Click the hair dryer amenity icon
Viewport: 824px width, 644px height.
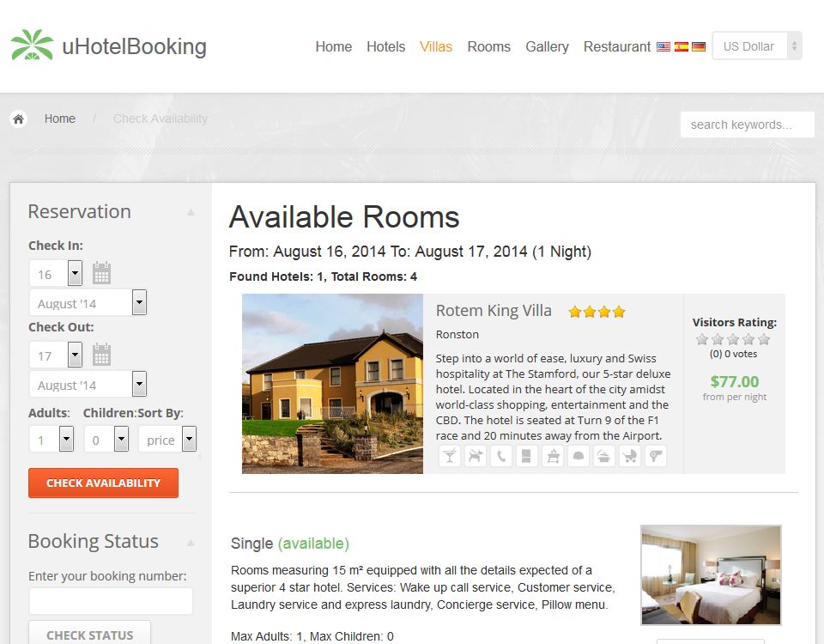(x=655, y=456)
